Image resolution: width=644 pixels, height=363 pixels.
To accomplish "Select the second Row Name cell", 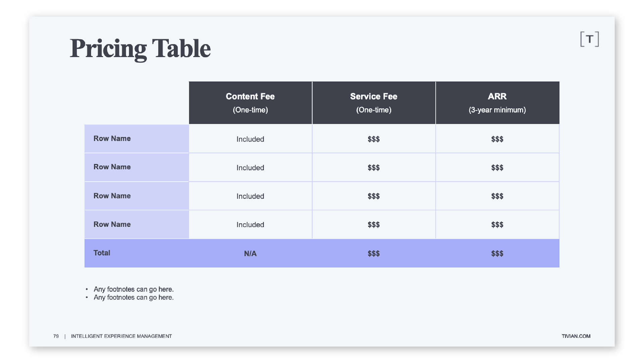I will (137, 167).
